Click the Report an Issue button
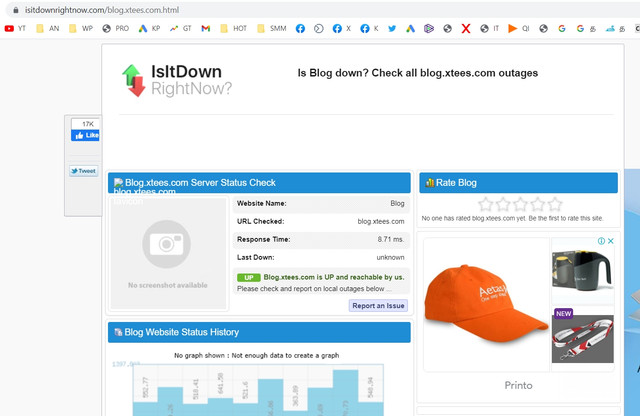Viewport: 640px width, 416px height. click(x=378, y=306)
